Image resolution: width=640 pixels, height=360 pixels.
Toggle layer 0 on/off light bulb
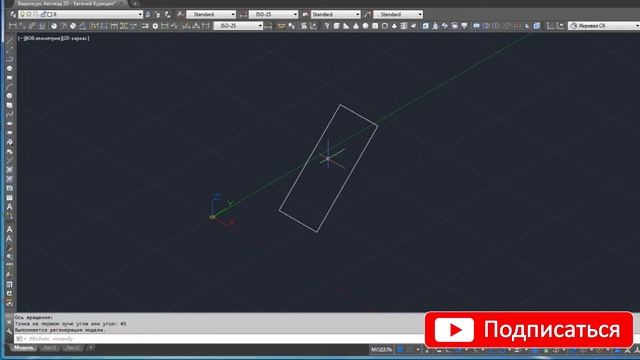pyautogui.click(x=23, y=14)
